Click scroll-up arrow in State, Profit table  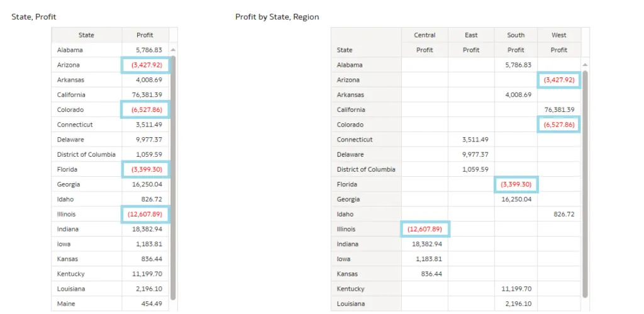pos(173,50)
